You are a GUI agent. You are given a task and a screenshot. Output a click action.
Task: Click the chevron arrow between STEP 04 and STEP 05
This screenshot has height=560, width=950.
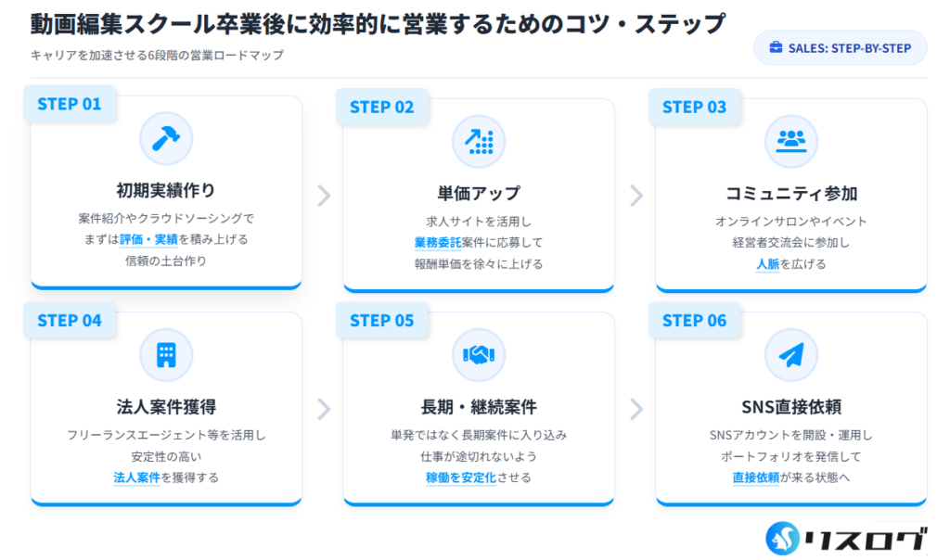[x=323, y=409]
